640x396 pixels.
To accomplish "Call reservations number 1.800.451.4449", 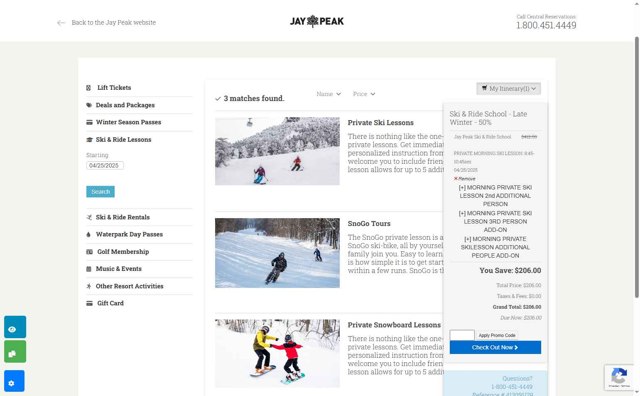I will (x=546, y=25).
